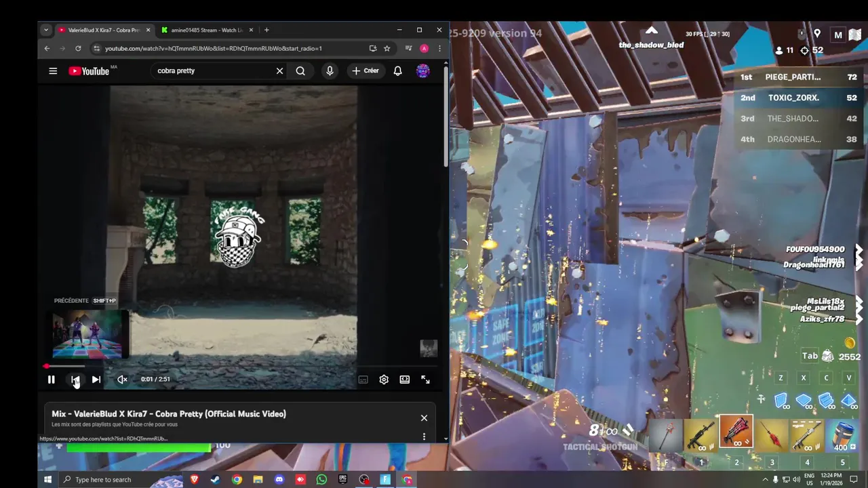This screenshot has height=488, width=868.
Task: Click the YouTube page vertical scrollbar
Action: (x=446, y=115)
